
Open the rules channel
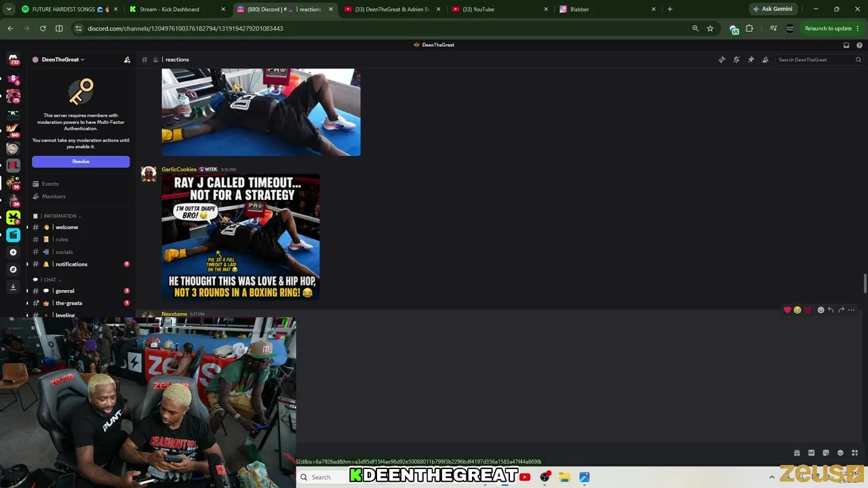(81, 239)
